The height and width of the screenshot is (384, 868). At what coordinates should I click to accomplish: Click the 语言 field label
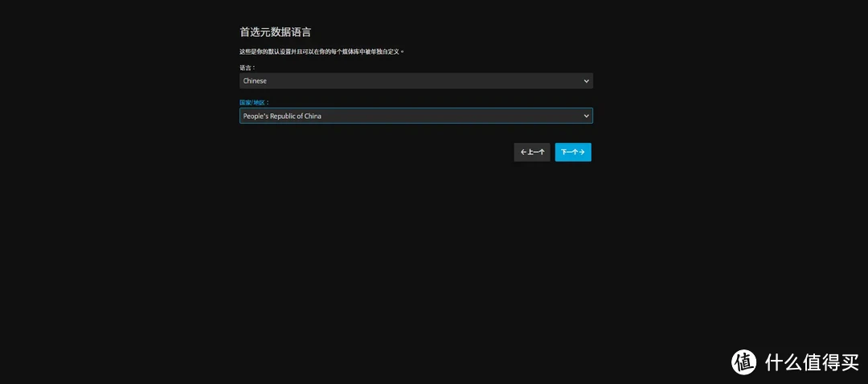pos(247,67)
